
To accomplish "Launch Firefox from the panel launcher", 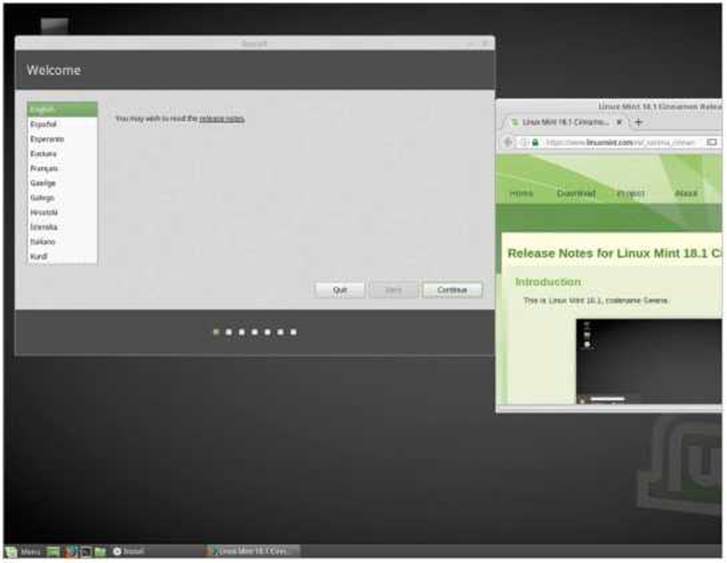I will click(x=71, y=552).
